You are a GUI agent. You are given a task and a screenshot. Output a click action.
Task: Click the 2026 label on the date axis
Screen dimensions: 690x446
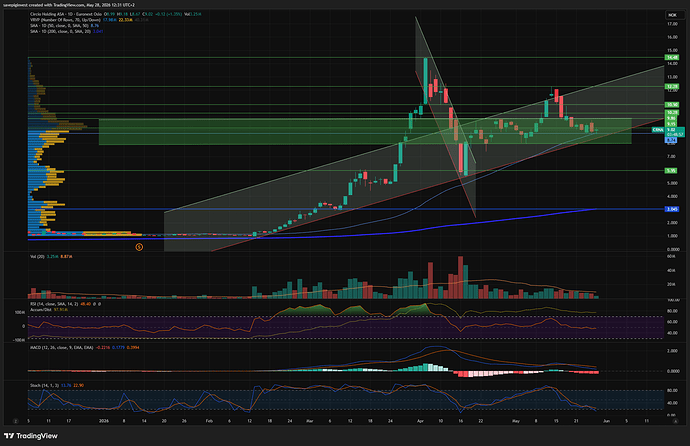coord(103,421)
